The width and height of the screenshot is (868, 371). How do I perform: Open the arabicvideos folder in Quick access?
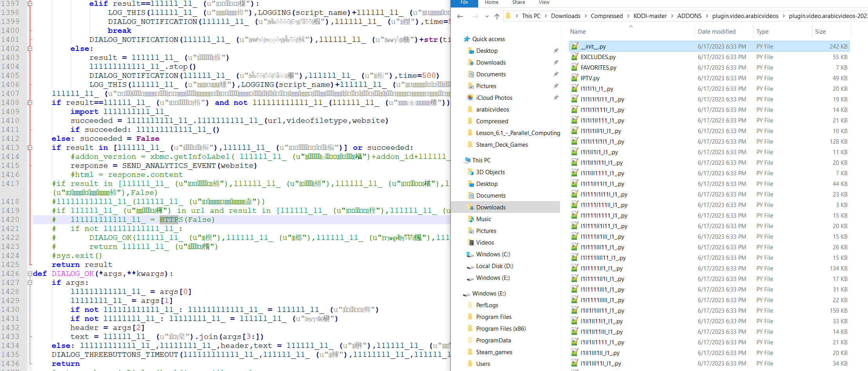pos(492,110)
